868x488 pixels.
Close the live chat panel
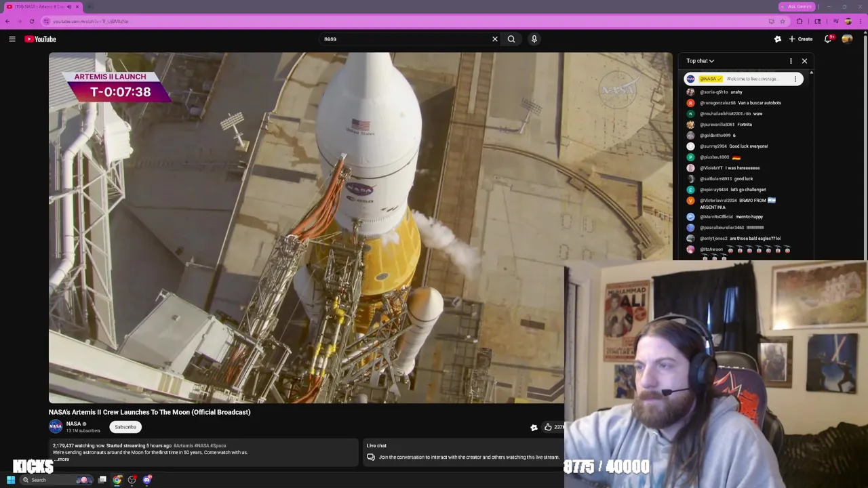804,61
